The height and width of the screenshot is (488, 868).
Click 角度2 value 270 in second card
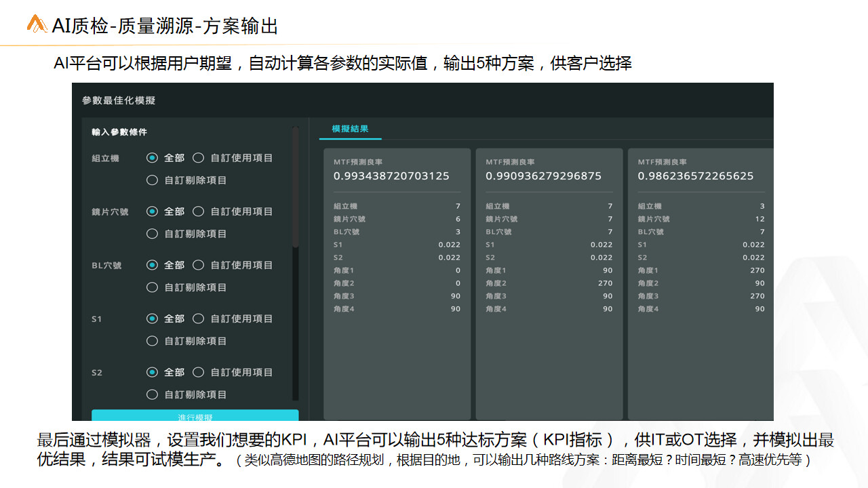pos(605,283)
